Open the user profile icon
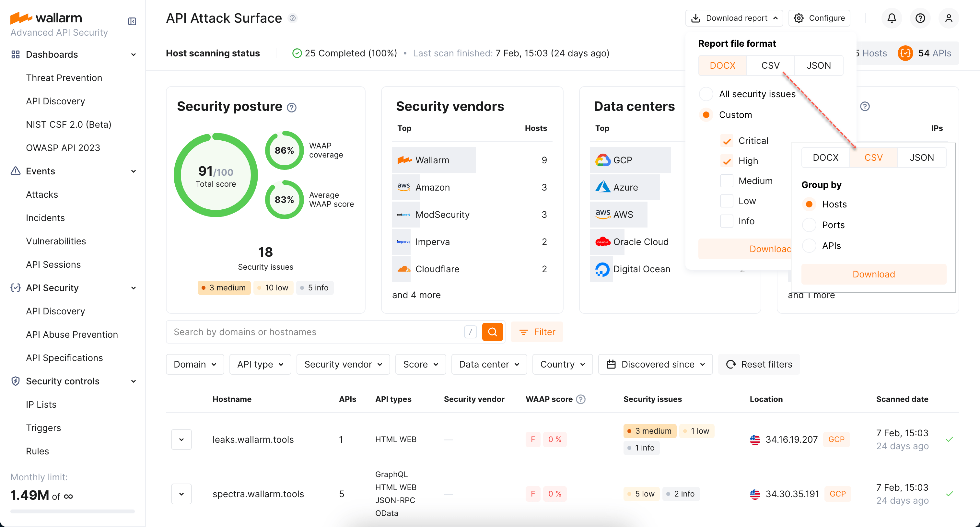980x527 pixels. tap(949, 18)
